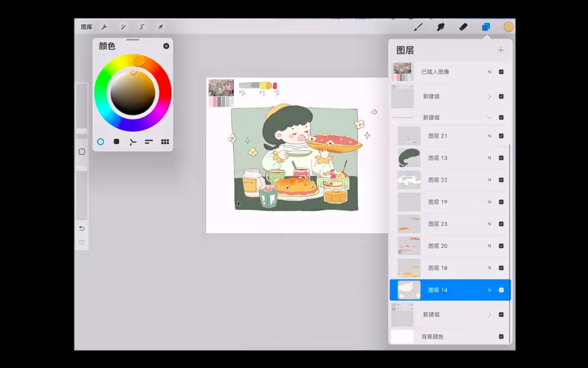The image size is (588, 368).
Task: Switch color panel to palettes view
Action: click(x=165, y=141)
